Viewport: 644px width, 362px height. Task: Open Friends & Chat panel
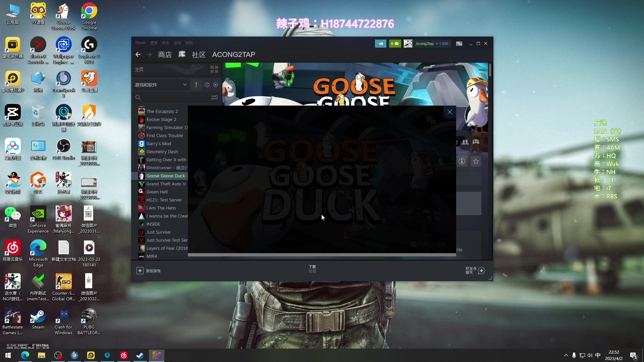click(475, 270)
